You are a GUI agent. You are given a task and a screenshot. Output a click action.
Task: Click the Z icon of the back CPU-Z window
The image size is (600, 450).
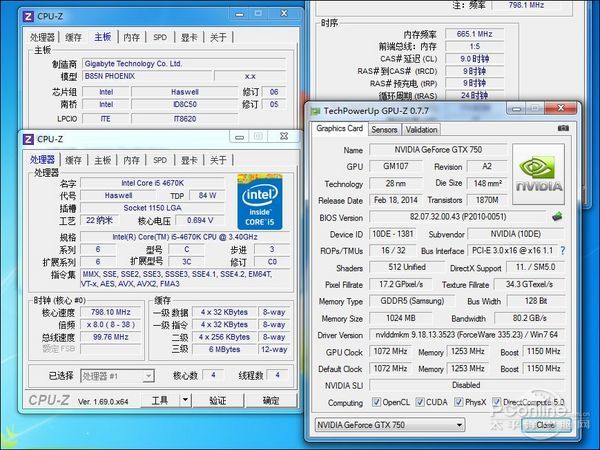pos(29,15)
